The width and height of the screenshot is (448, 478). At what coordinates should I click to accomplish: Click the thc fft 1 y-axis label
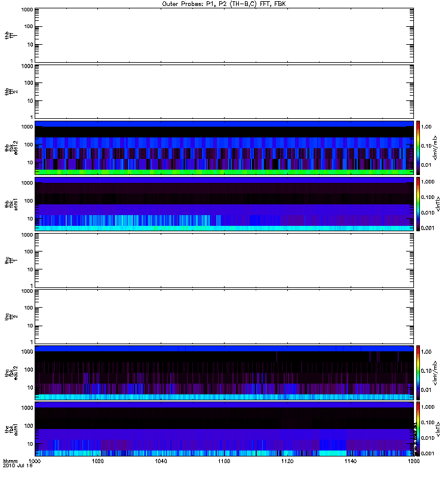point(11,261)
